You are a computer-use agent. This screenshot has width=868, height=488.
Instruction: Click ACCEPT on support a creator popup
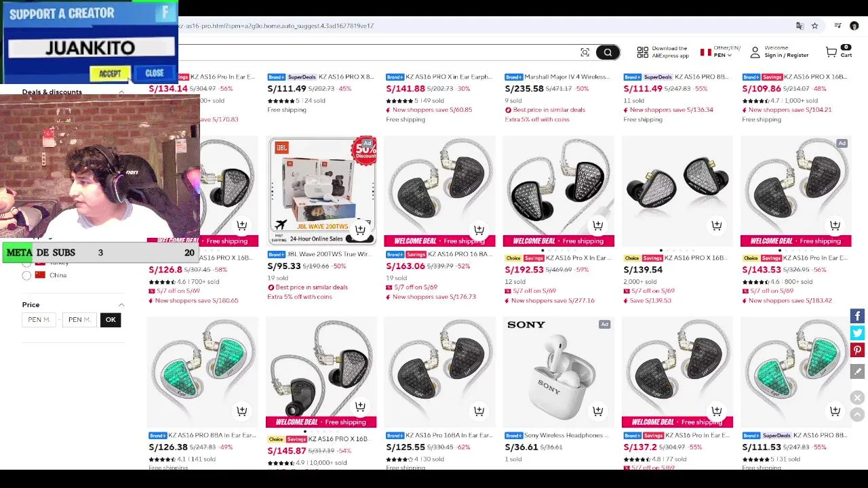[x=109, y=74]
